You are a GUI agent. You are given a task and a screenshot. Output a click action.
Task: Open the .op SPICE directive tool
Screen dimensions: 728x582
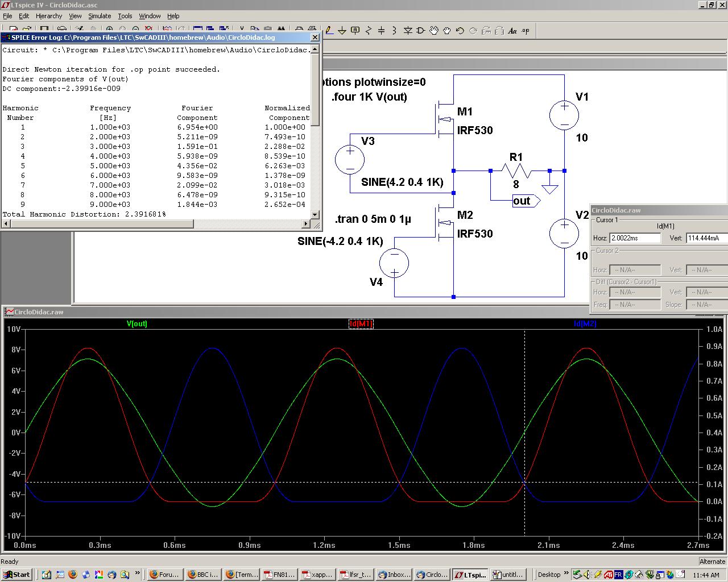pyautogui.click(x=526, y=31)
